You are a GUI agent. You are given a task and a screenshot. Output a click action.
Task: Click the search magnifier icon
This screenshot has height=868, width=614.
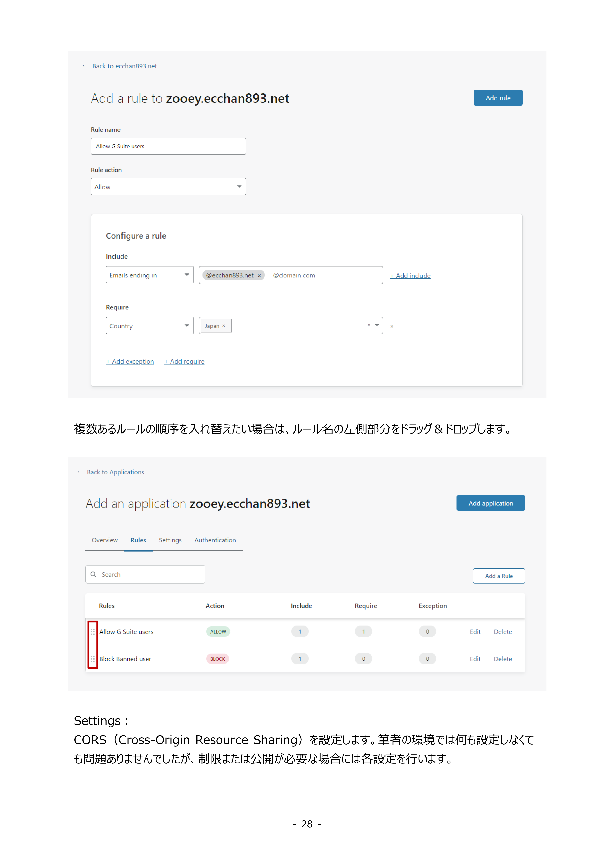coord(93,575)
